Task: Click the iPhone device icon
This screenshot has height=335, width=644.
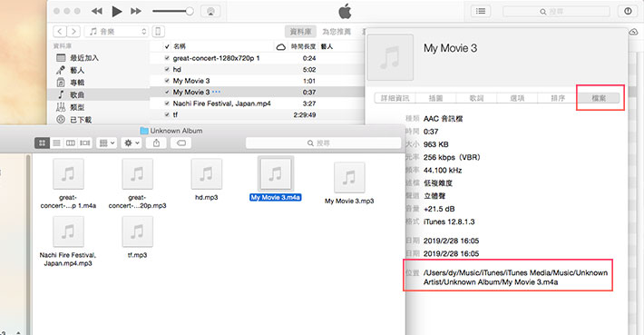Action: point(158,31)
